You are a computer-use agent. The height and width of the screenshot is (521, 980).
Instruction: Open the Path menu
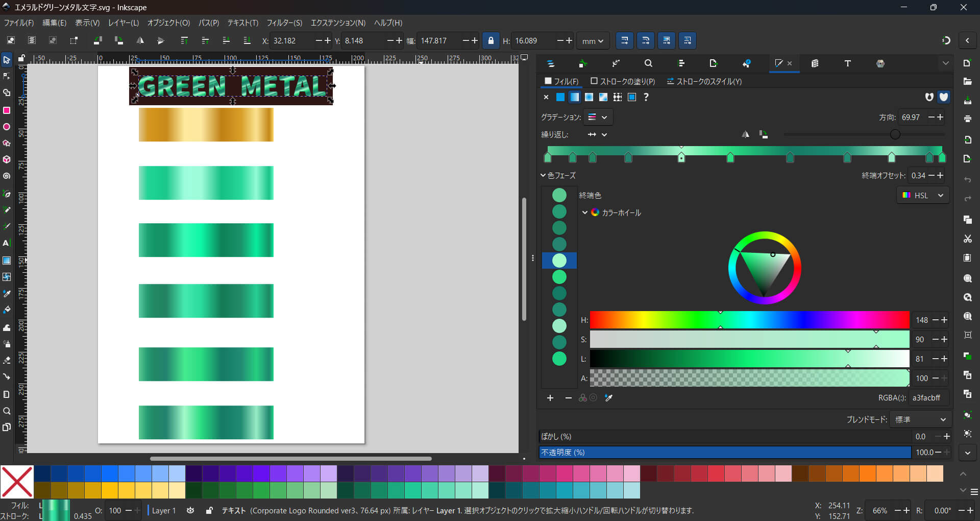[208, 23]
